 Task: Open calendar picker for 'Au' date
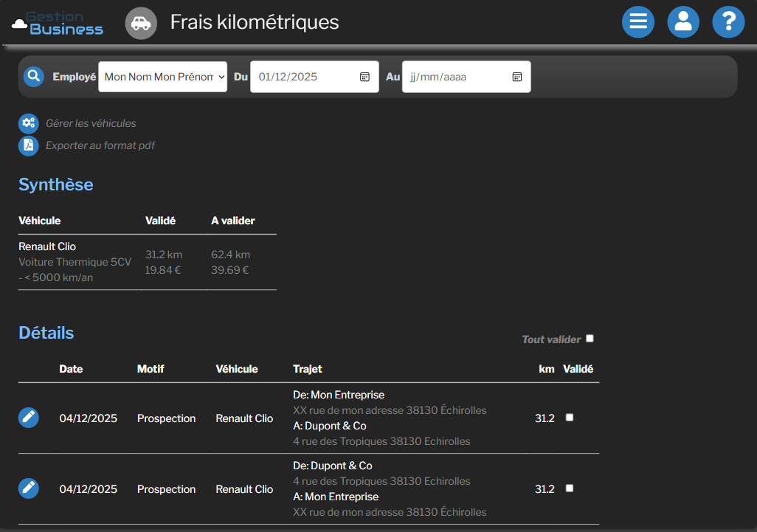[517, 77]
